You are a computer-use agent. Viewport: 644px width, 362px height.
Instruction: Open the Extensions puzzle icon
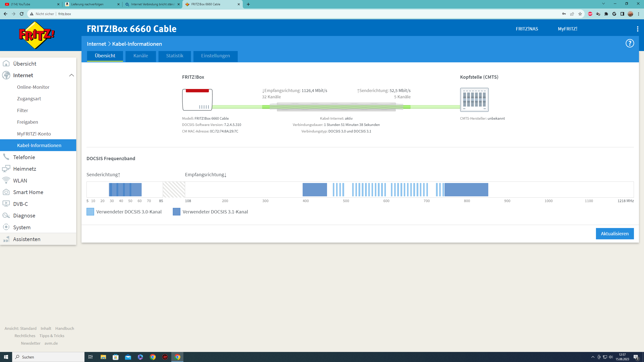[x=606, y=14]
